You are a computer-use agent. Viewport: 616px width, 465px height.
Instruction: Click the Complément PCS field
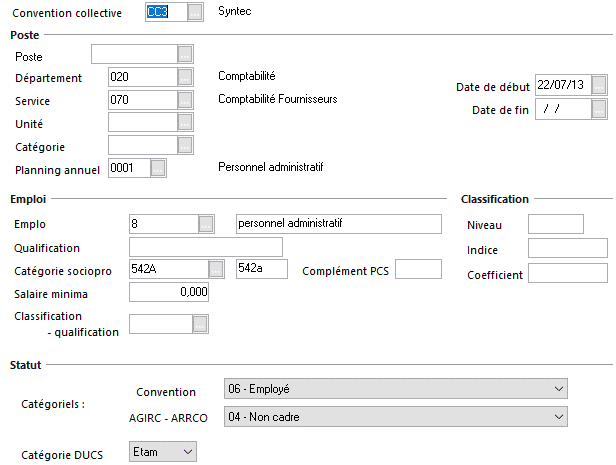click(x=418, y=269)
